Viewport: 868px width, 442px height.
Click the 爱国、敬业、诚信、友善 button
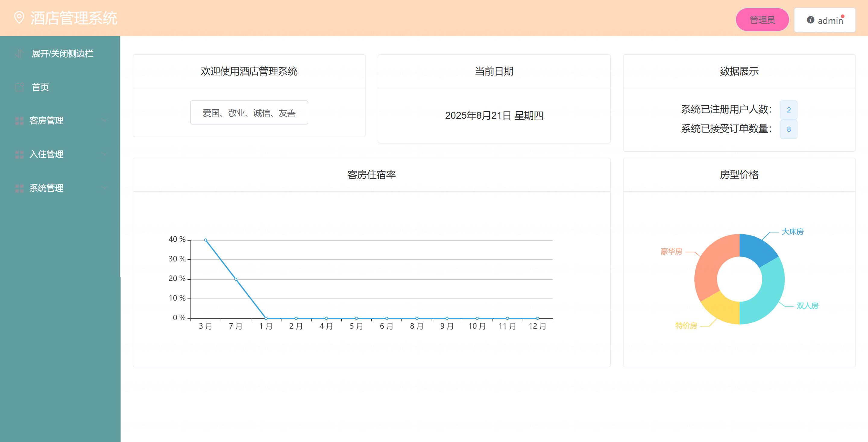pos(249,112)
